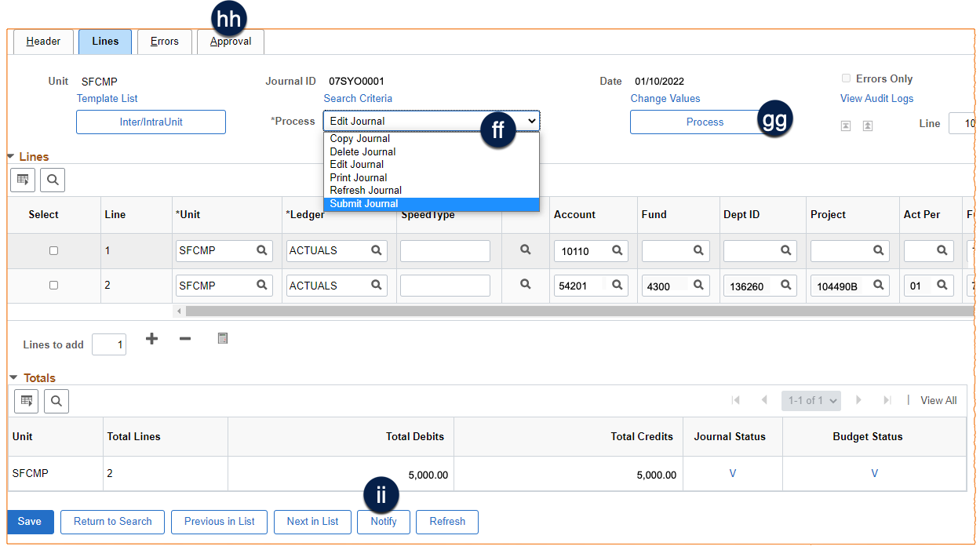Check the Select box for line 1
Image resolution: width=980 pixels, height=550 pixels.
pyautogui.click(x=53, y=250)
